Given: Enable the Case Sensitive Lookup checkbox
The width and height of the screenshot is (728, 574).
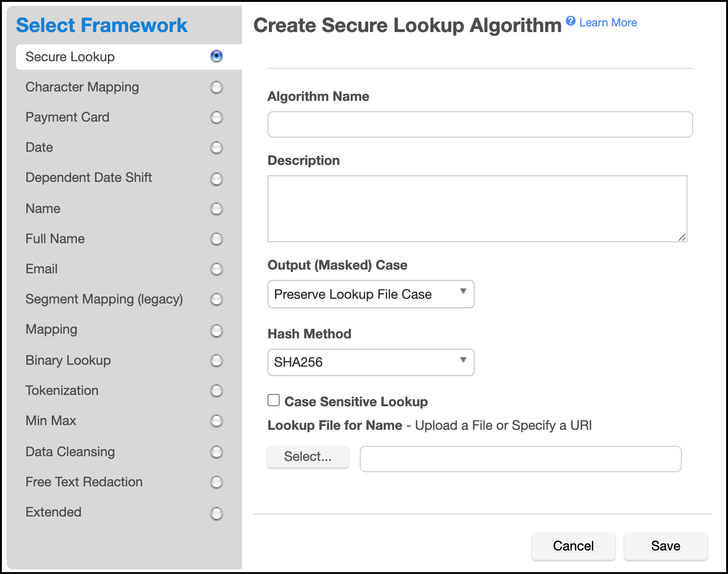Looking at the screenshot, I should 274,401.
